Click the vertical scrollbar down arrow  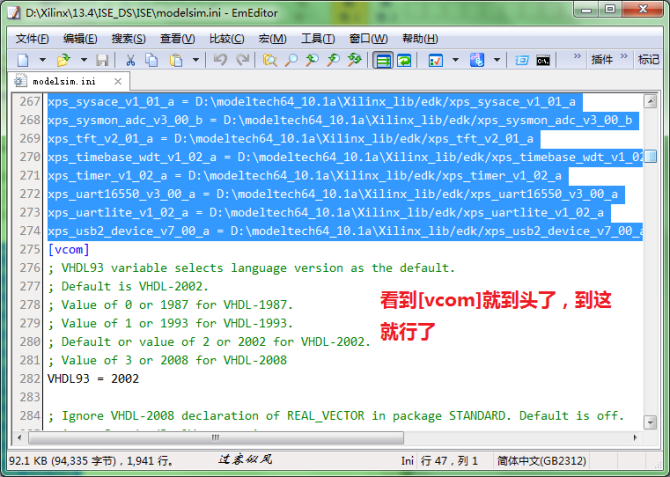650,422
